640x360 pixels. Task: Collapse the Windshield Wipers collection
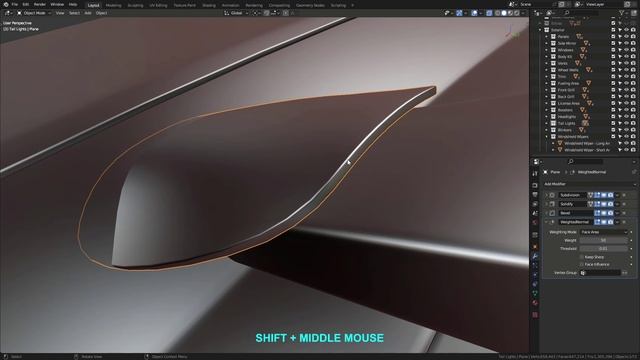click(x=547, y=137)
